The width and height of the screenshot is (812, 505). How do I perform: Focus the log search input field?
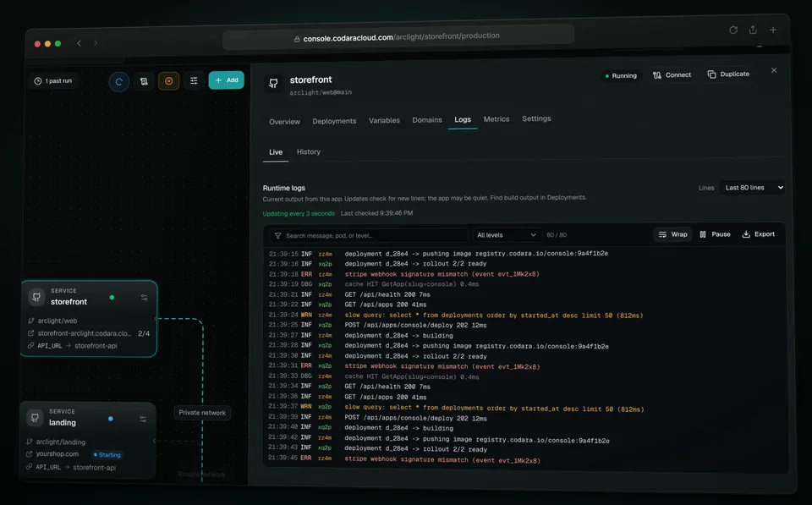[369, 236]
